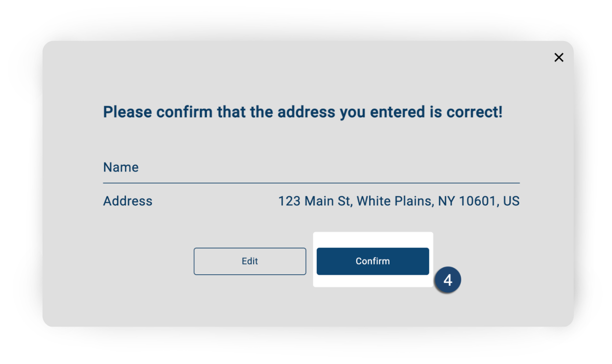Click the Confirm button
Screen dimensions: 612x364
(x=373, y=261)
